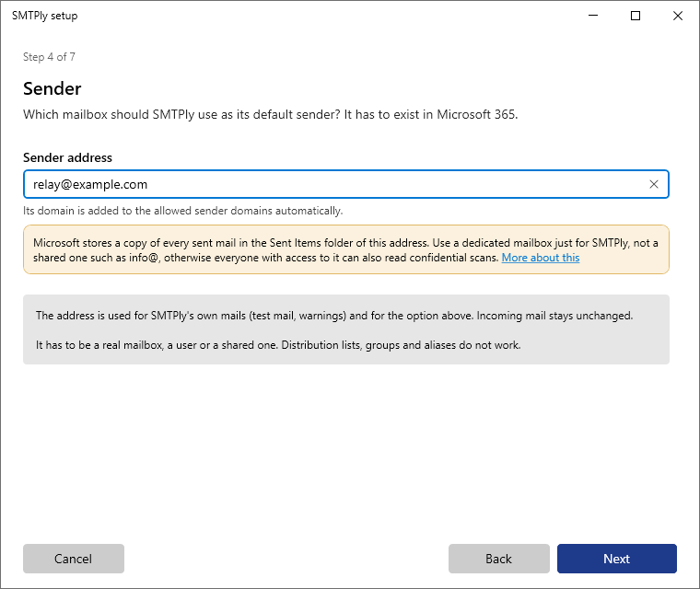Click the 'Microsoft stores a copy' warning text

point(345,250)
